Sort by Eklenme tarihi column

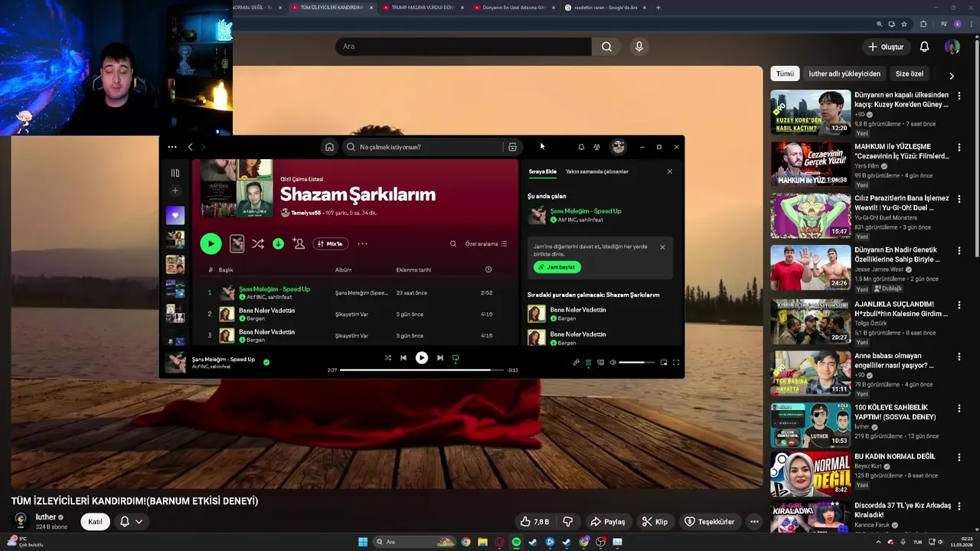[413, 269]
